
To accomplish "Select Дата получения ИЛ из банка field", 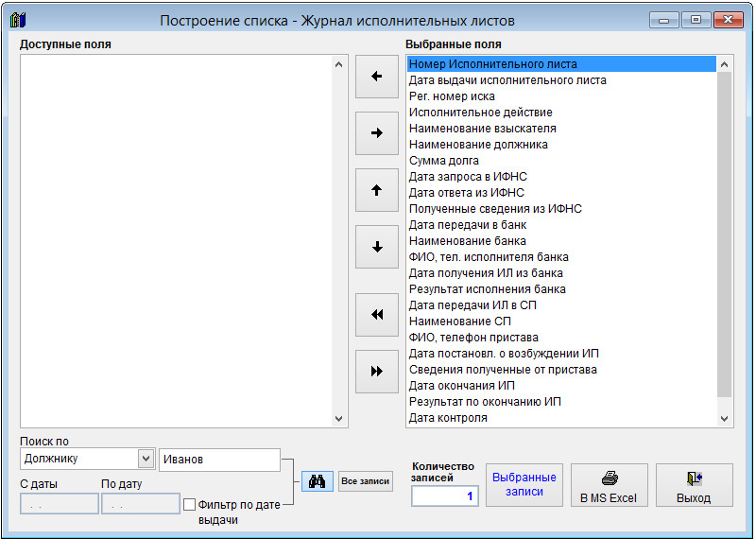I will 561,273.
